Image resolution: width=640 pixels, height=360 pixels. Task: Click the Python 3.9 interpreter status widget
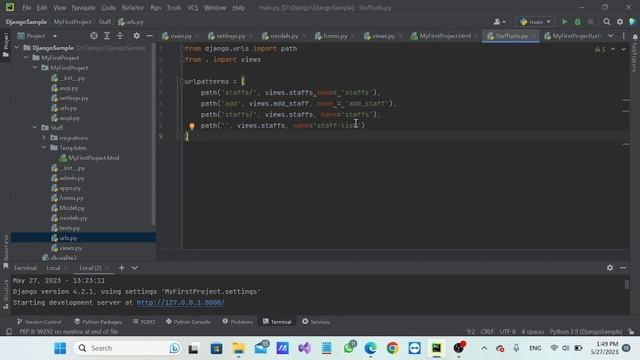coord(585,331)
